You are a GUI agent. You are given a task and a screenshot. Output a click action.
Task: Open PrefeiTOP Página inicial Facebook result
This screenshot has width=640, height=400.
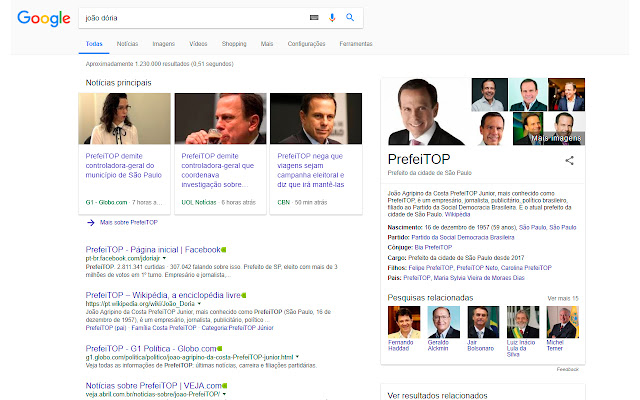click(x=153, y=249)
